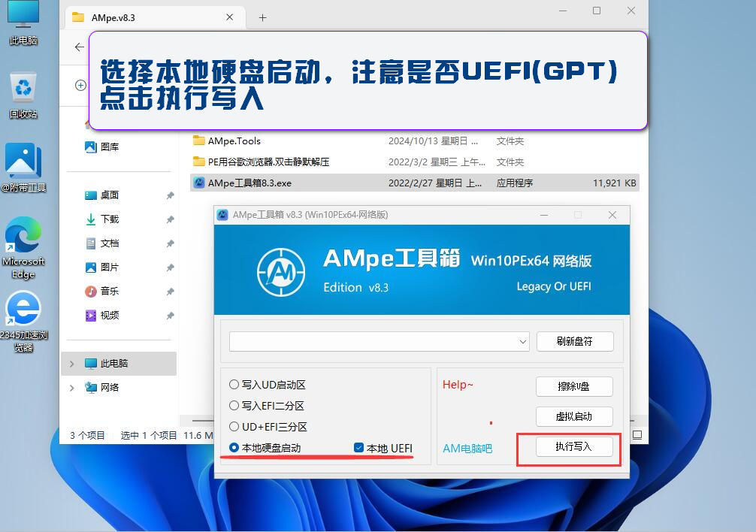Unpin 音乐 from quick access
This screenshot has width=756, height=532.
coord(170,292)
